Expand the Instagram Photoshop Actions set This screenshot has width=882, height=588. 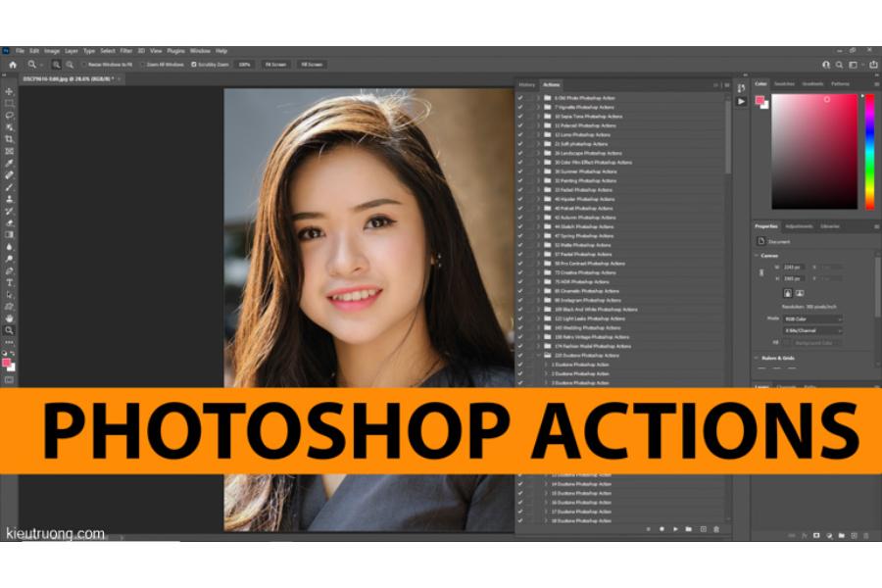click(x=538, y=300)
